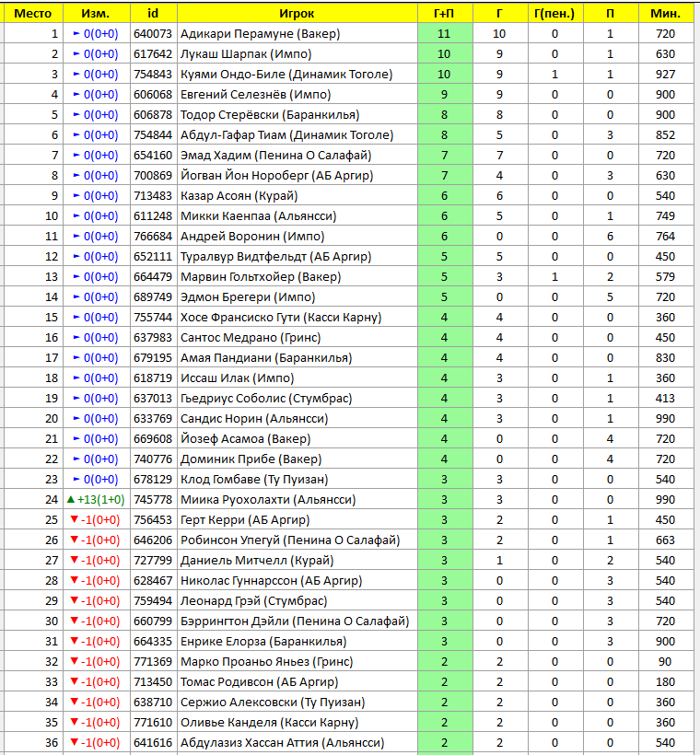Select player Герт Керри (АБ Аргир)
Viewport: 700px width, 755px height.
245,519
